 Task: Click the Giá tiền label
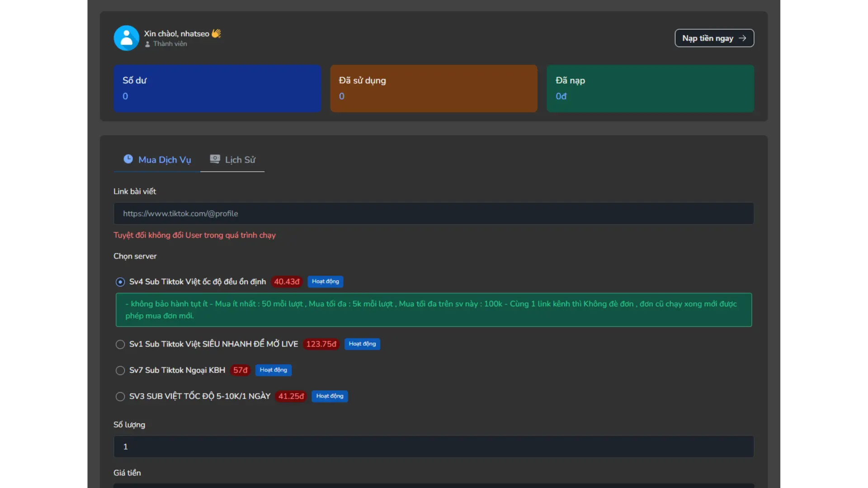tap(127, 473)
